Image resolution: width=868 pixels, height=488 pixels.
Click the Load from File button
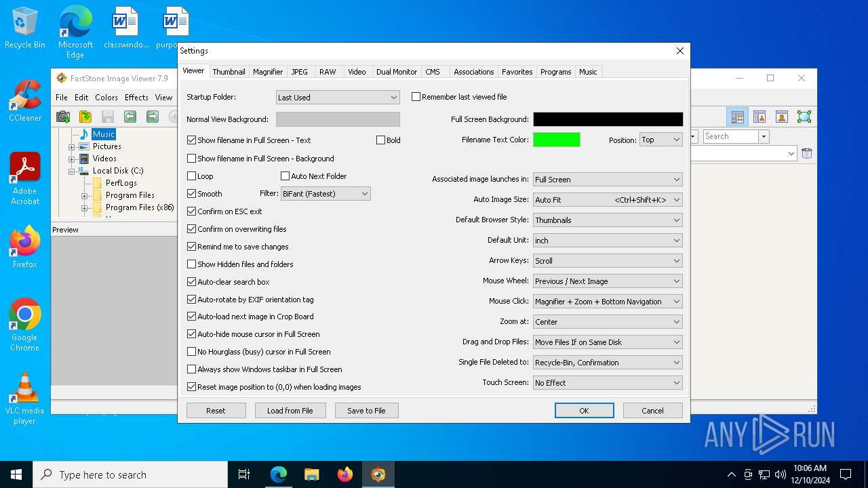[290, 411]
